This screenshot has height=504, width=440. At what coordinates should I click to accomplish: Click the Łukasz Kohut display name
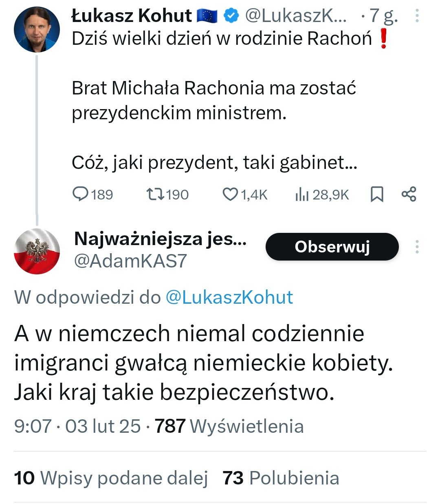[x=131, y=16]
